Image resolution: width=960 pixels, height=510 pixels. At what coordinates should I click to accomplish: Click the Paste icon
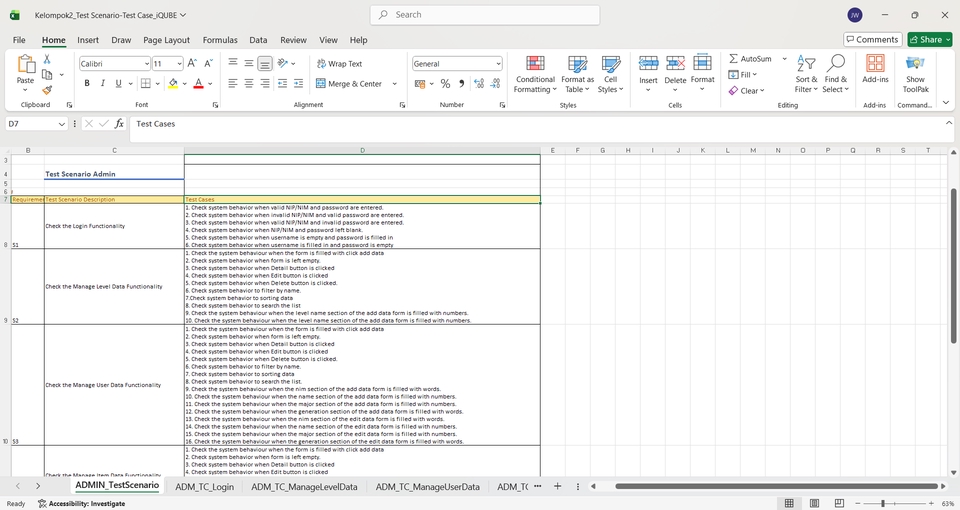click(25, 64)
